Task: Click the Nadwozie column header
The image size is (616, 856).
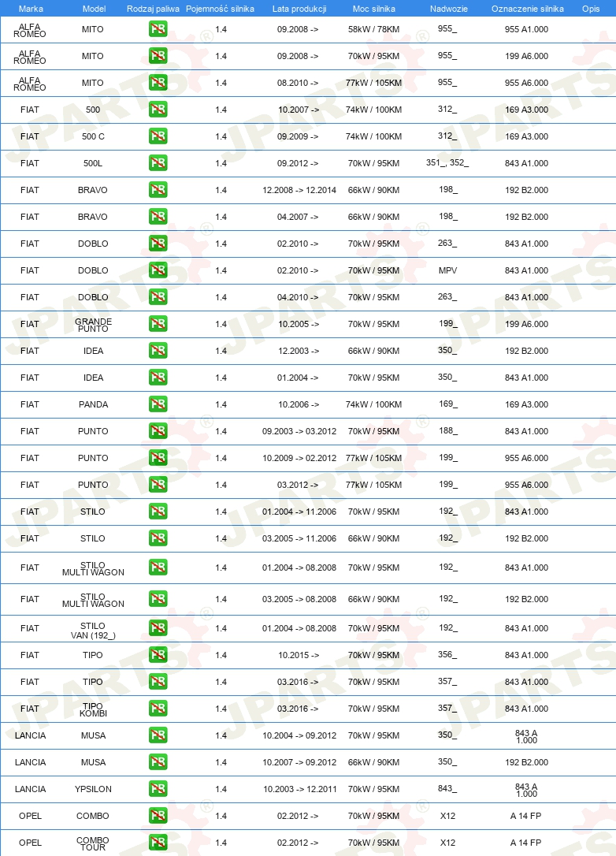Action: coord(448,9)
